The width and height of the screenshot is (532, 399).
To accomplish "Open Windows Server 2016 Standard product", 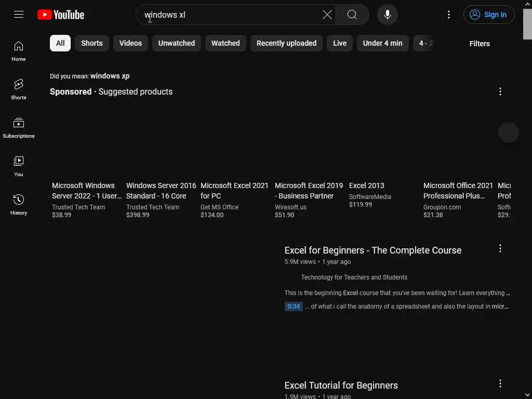I will click(x=161, y=191).
